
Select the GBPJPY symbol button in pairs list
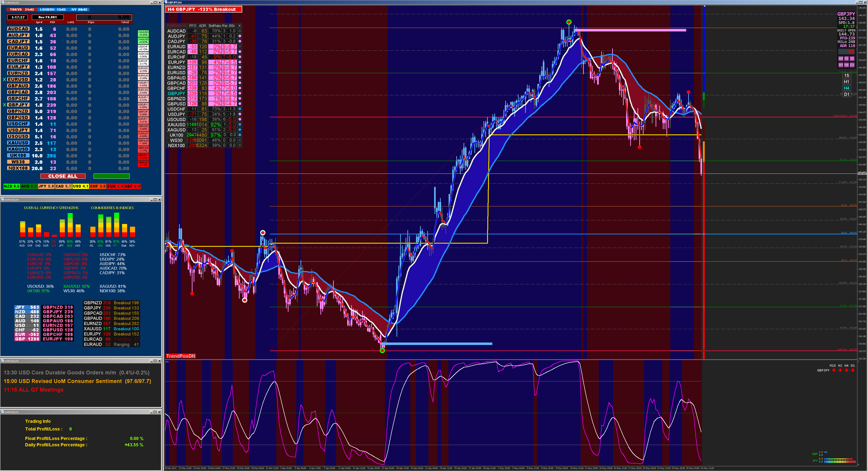18,105
